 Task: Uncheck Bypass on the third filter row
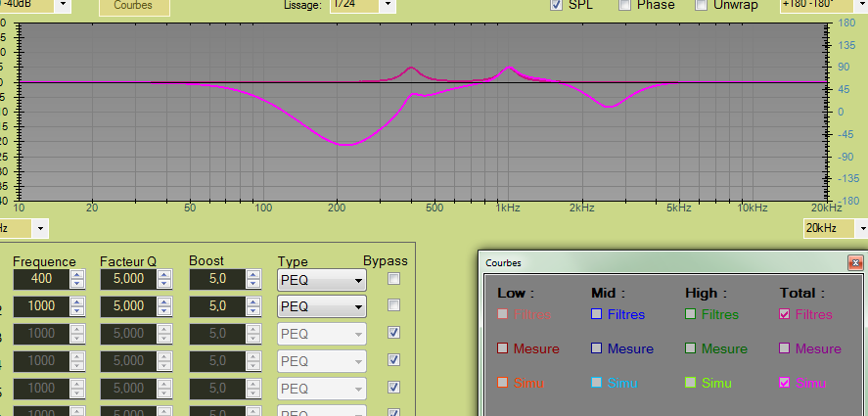(393, 333)
